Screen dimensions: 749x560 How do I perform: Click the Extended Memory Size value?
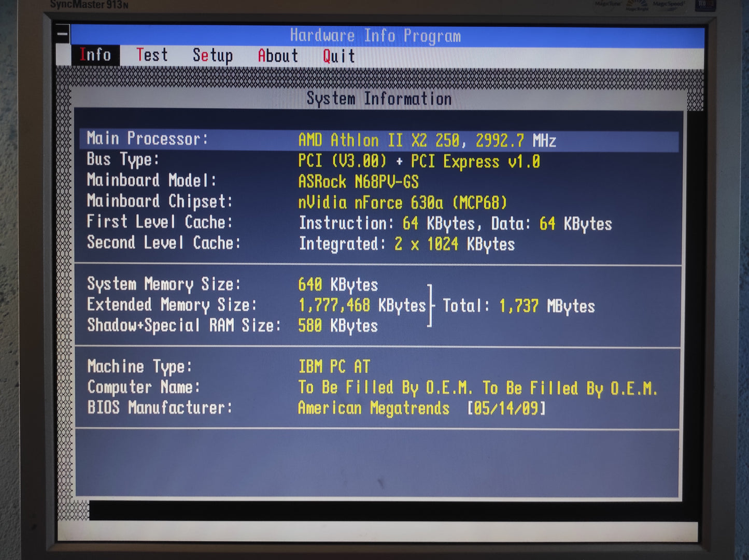click(x=362, y=305)
